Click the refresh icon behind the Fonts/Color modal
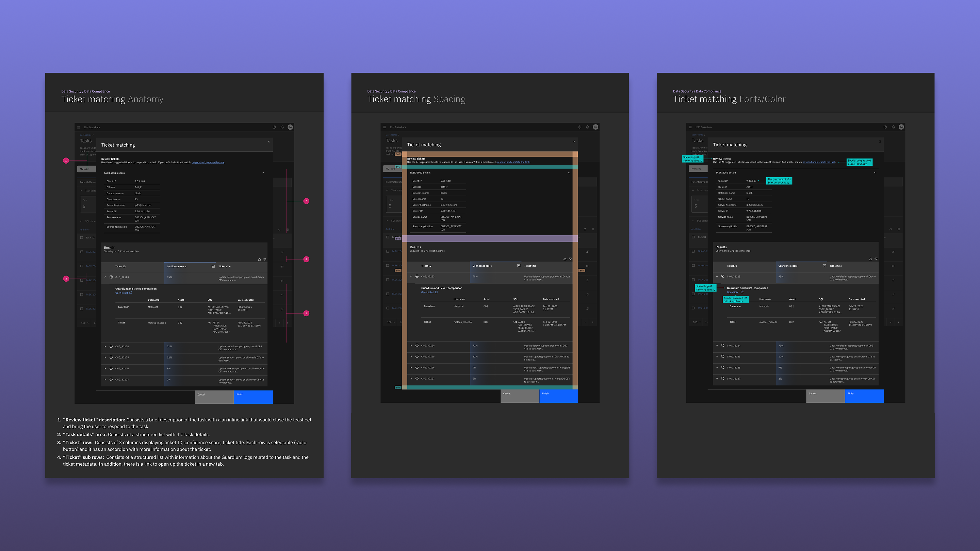 [x=891, y=229]
